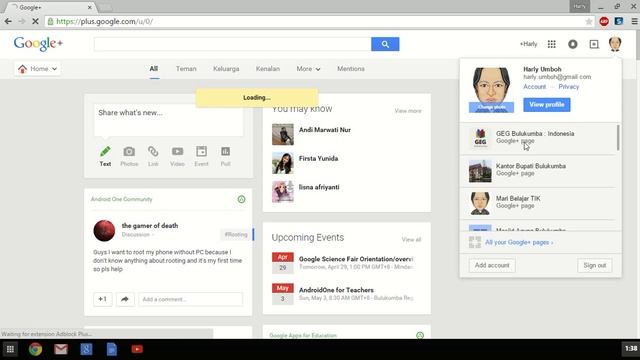This screenshot has width=640, height=360.
Task: Switch to the Mentions tab
Action: click(x=351, y=69)
